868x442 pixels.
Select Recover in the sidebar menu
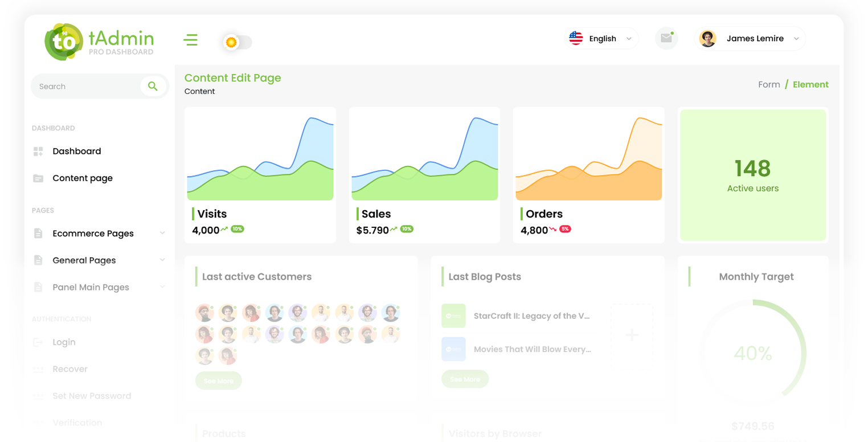pos(70,369)
